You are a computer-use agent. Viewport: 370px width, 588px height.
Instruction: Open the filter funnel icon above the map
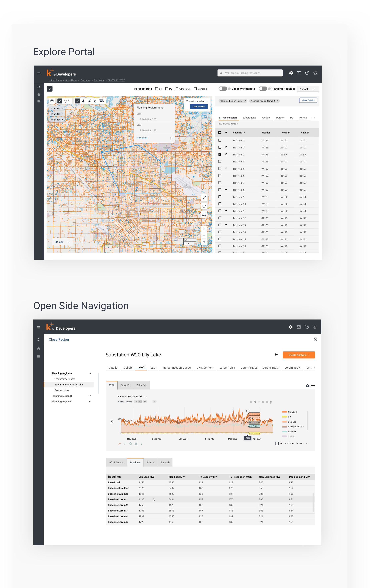(x=50, y=89)
